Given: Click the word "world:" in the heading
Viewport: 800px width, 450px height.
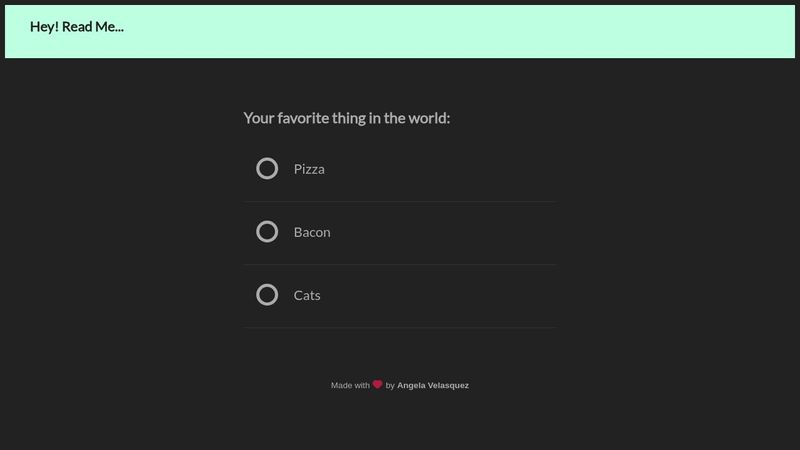Looking at the screenshot, I should pyautogui.click(x=429, y=118).
